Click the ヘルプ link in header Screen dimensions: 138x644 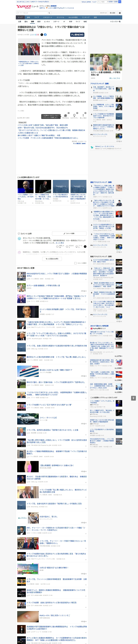[94, 2]
